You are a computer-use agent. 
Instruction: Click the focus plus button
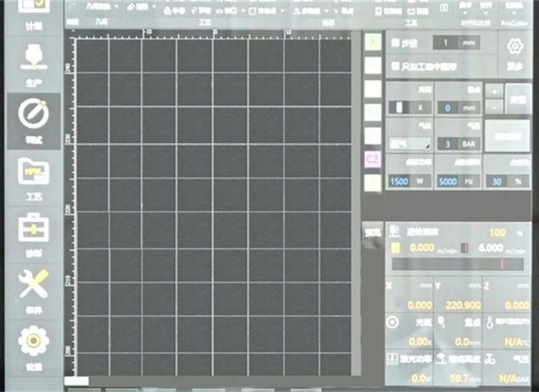[494, 92]
